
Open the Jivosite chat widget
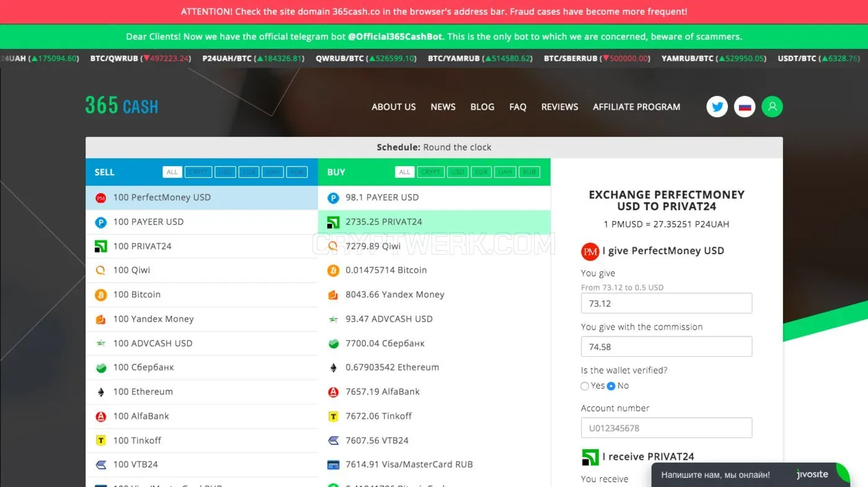(x=751, y=475)
